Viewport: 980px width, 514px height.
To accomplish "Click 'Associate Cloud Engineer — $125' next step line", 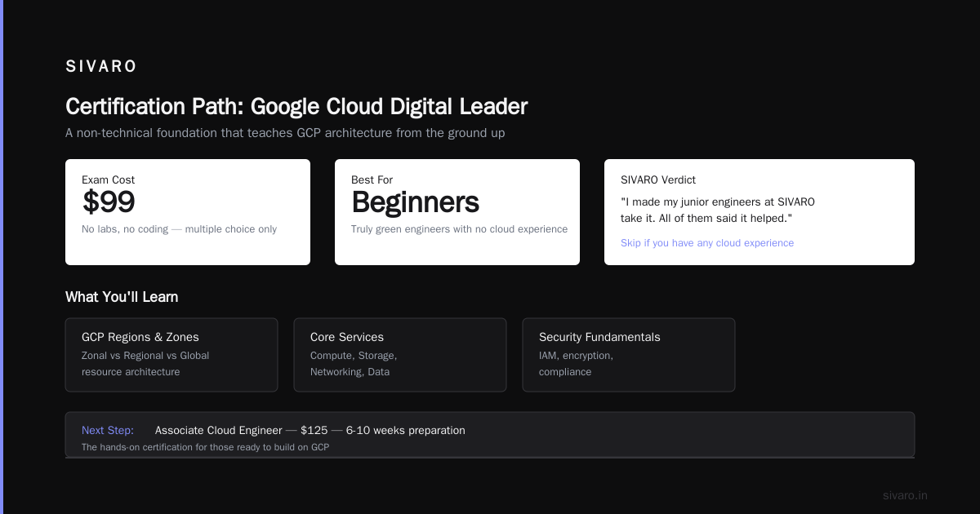I will point(310,430).
